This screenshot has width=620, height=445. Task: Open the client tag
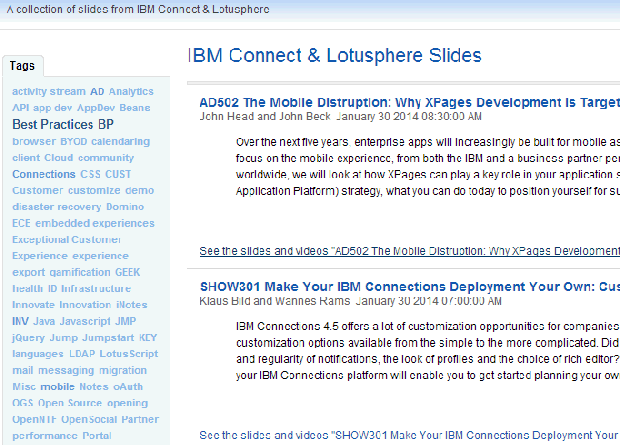pyautogui.click(x=26, y=157)
